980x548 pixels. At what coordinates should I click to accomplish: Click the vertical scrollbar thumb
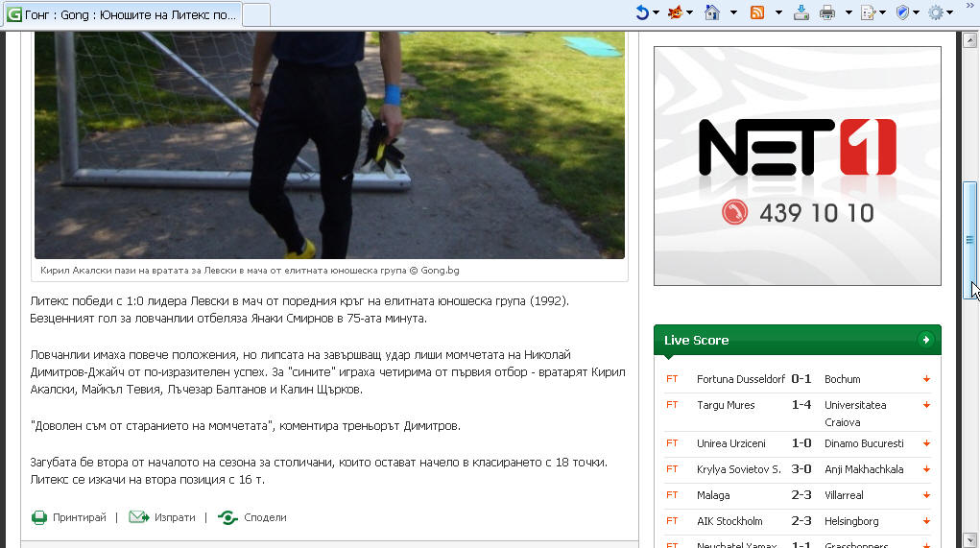pyautogui.click(x=970, y=241)
